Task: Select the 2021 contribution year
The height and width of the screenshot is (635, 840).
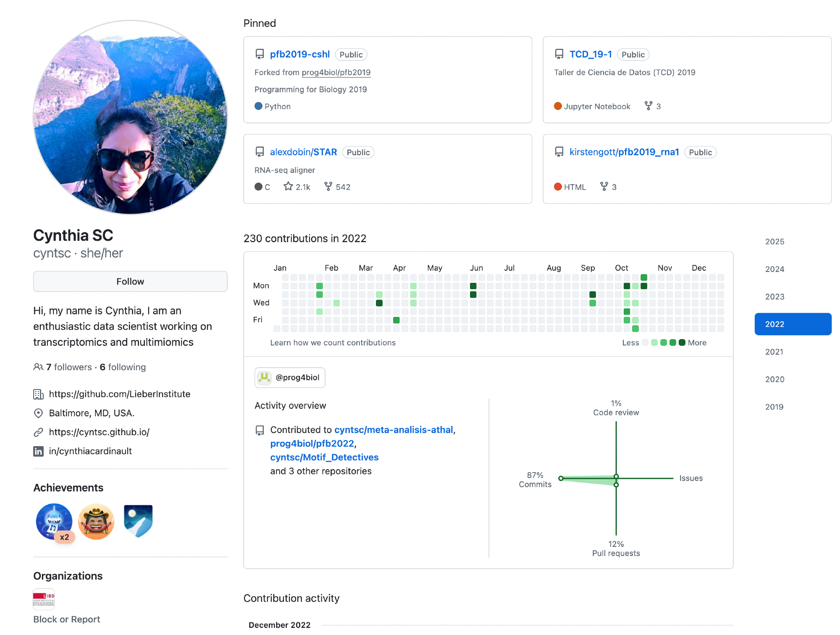Action: 774,352
